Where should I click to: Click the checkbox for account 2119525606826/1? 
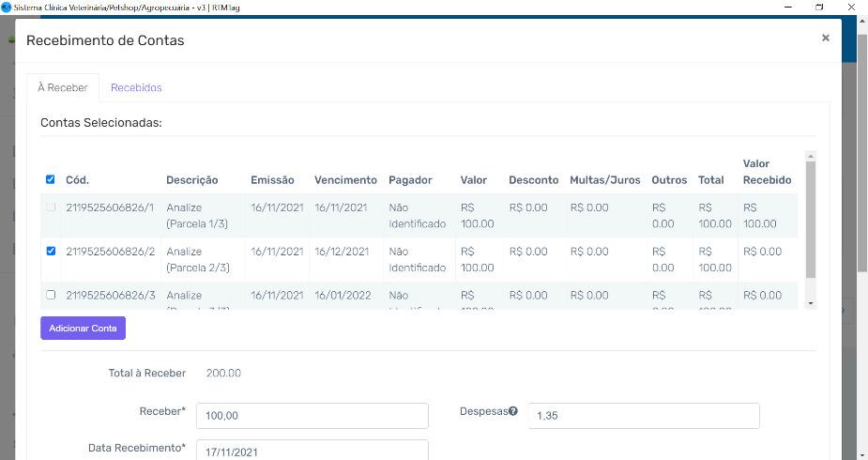[51, 207]
